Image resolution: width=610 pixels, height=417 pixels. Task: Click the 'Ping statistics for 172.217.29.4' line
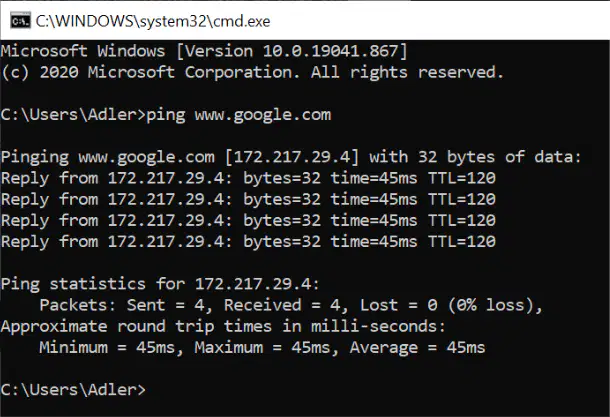pos(160,284)
